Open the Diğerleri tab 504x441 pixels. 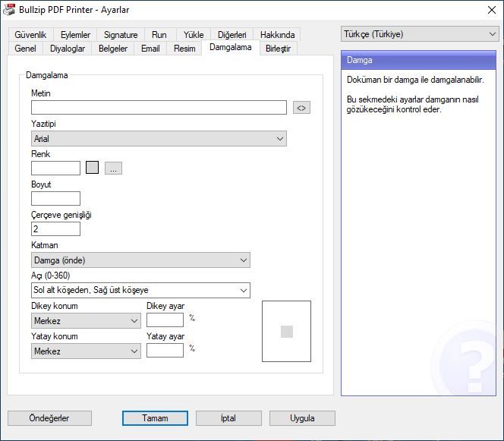tap(232, 35)
